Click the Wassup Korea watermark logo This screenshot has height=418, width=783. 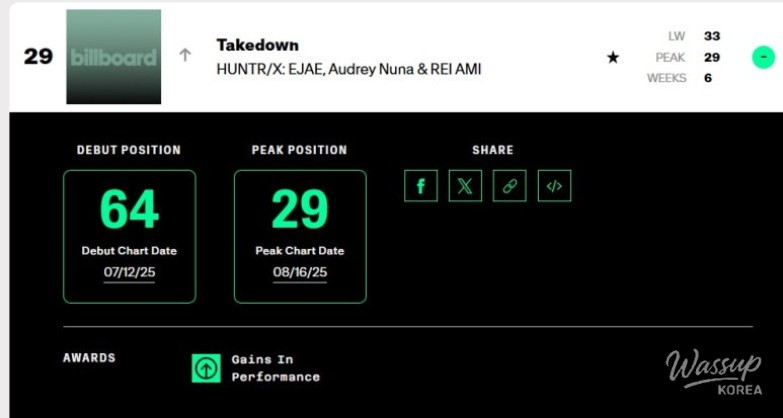pos(714,372)
